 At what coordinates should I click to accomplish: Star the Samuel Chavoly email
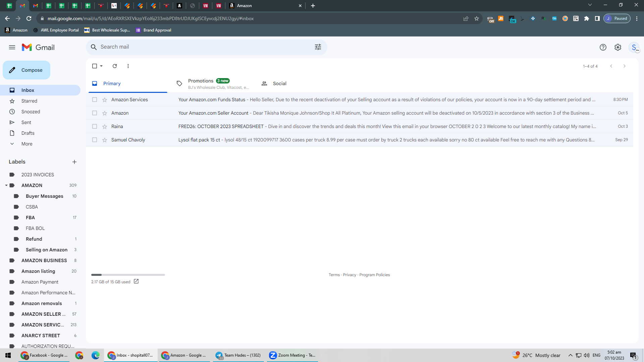coord(105,140)
